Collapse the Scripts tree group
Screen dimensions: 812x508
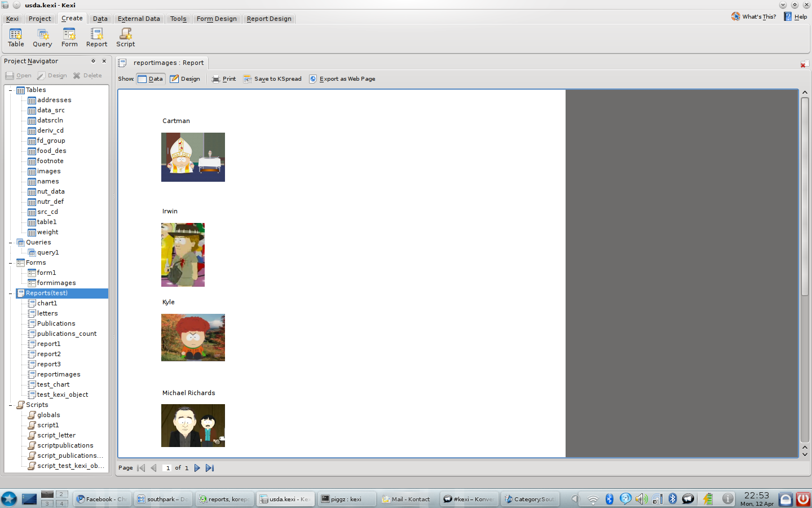pos(10,405)
